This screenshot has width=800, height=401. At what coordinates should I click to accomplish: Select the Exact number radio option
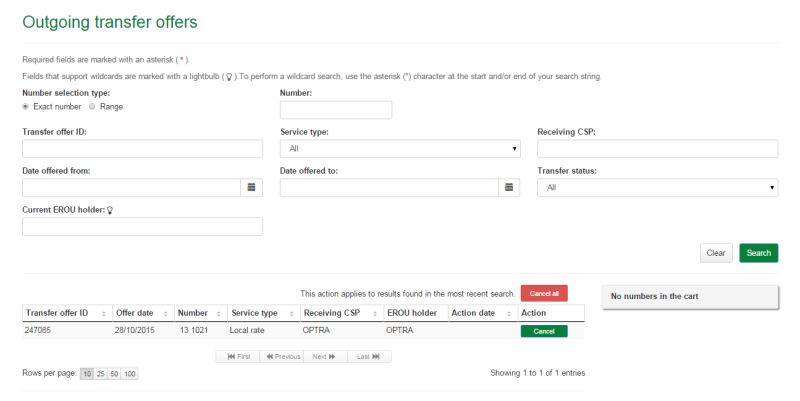pos(26,107)
